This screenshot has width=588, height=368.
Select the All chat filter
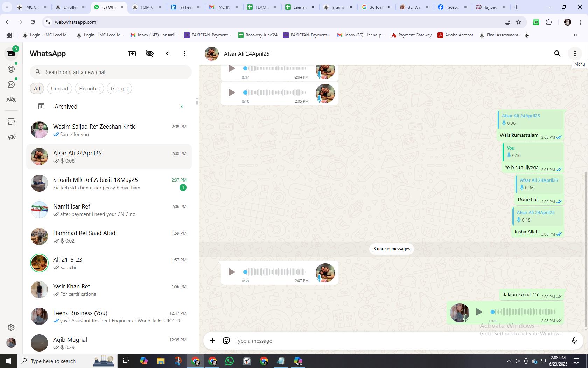[37, 89]
